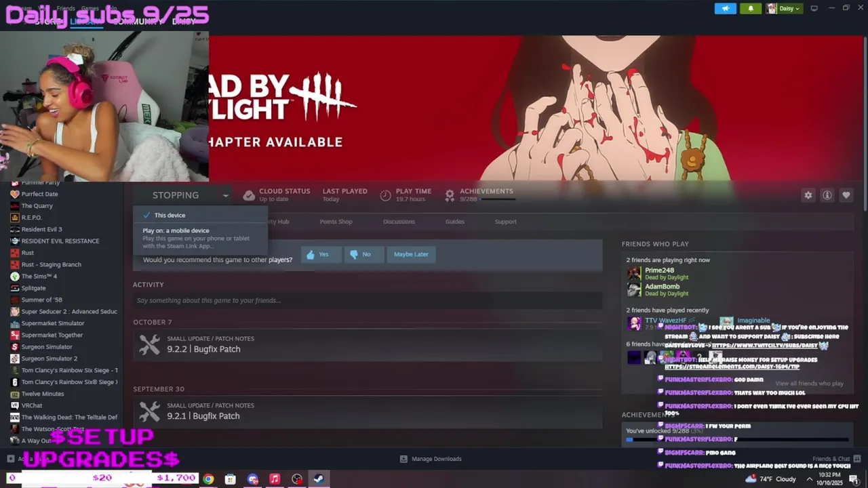Open Discord from the taskbar
Image resolution: width=868 pixels, height=488 pixels.
tap(253, 479)
